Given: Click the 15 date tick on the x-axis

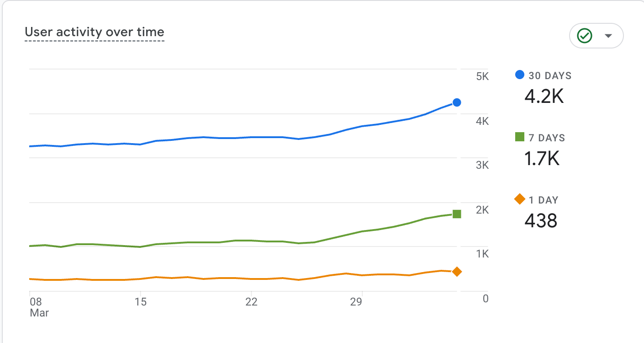Looking at the screenshot, I should 141,302.
